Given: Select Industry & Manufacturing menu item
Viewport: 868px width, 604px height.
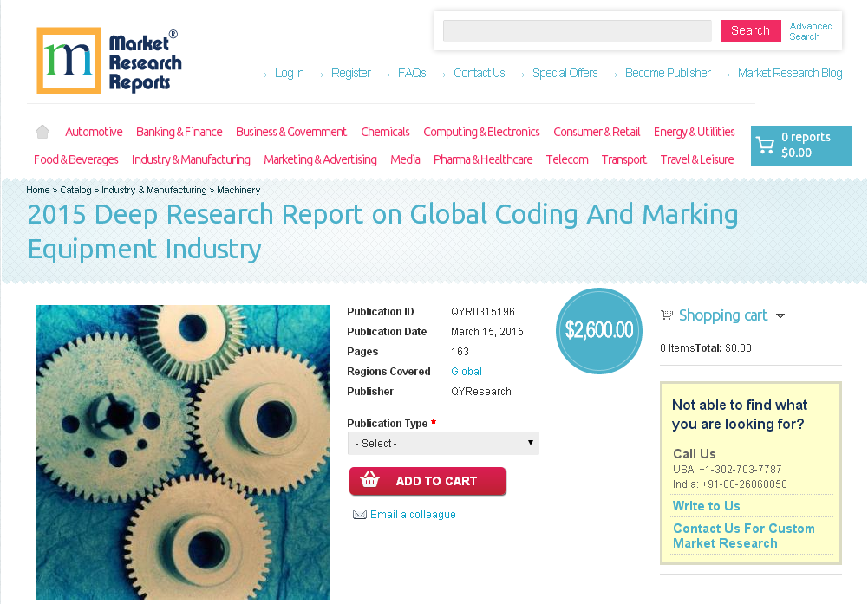Looking at the screenshot, I should coord(191,159).
